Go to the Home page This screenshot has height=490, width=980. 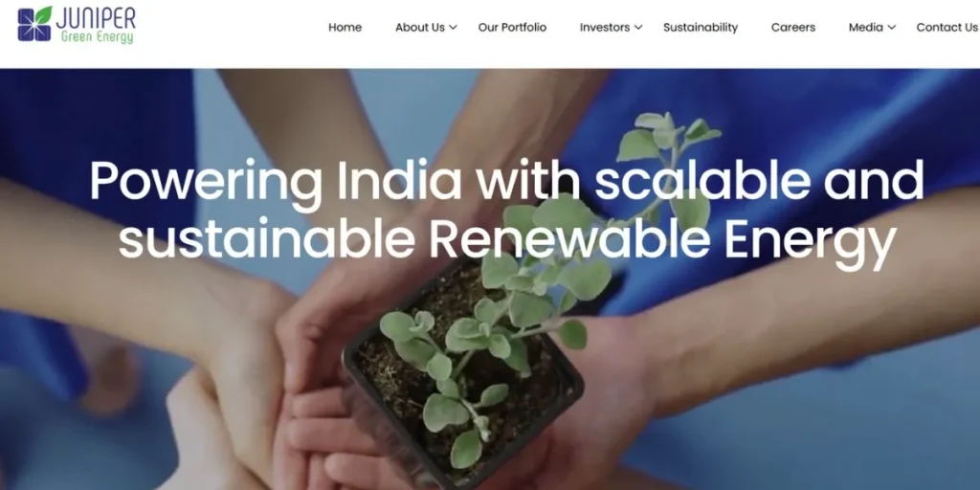pyautogui.click(x=345, y=28)
